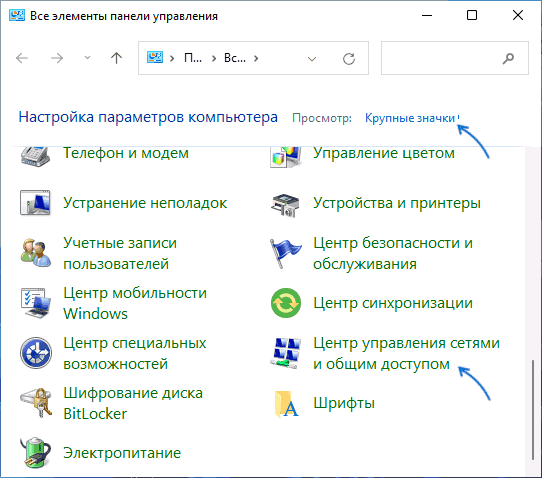Open 'Центр безопасности и обслуживания'

click(393, 253)
